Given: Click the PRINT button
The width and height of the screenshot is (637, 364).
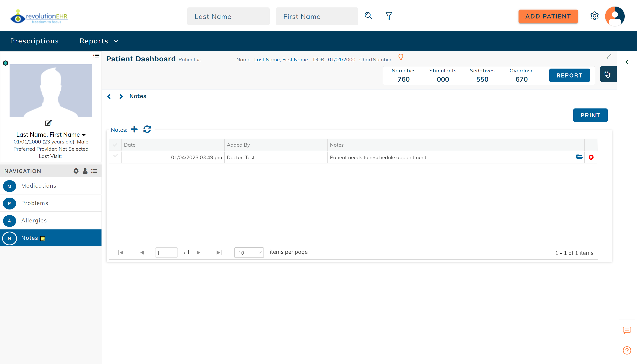Looking at the screenshot, I should click(x=590, y=115).
